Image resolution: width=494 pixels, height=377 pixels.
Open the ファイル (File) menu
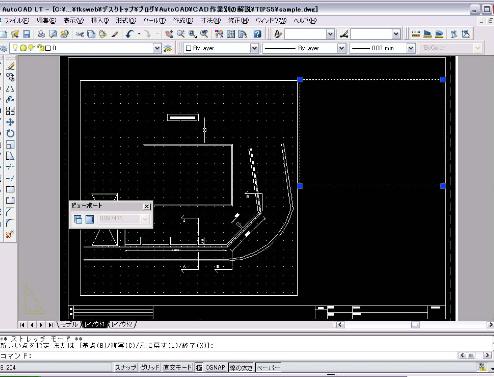[x=16, y=21]
